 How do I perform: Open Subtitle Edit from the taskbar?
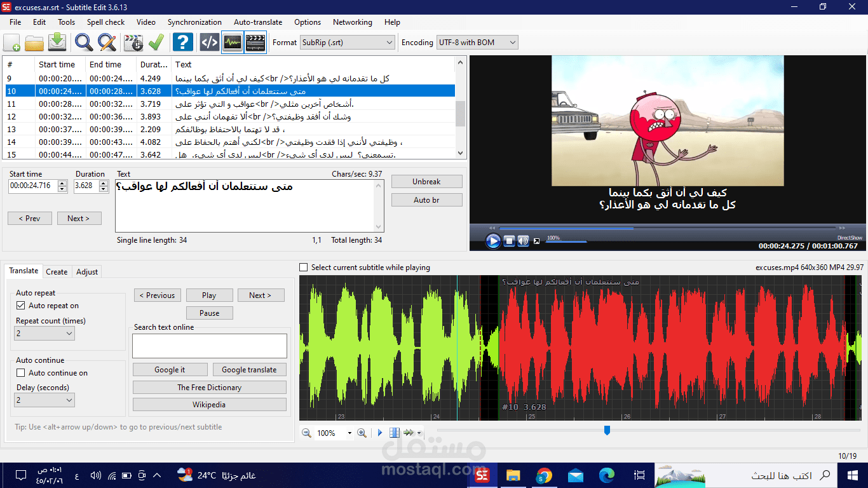[482, 475]
